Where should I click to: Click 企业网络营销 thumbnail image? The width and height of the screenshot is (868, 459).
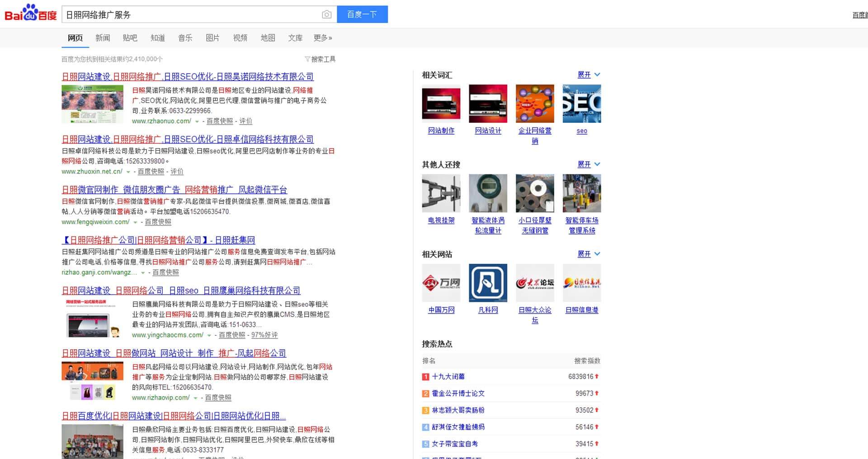pos(535,104)
